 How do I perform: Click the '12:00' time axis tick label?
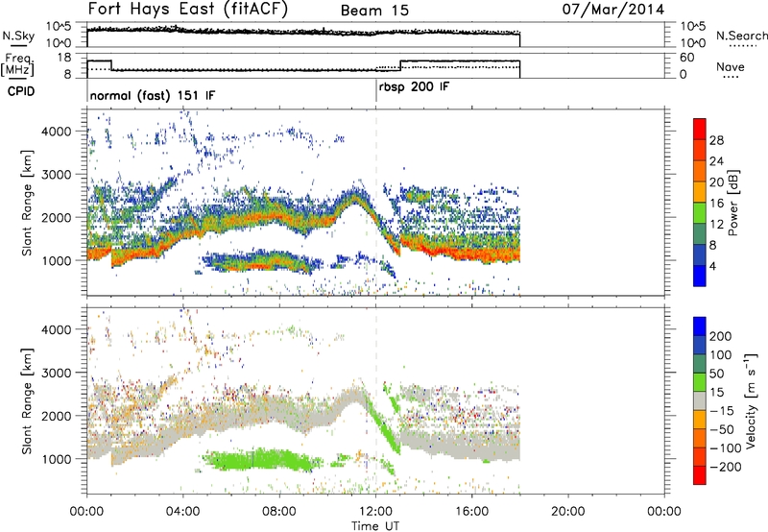[x=375, y=512]
